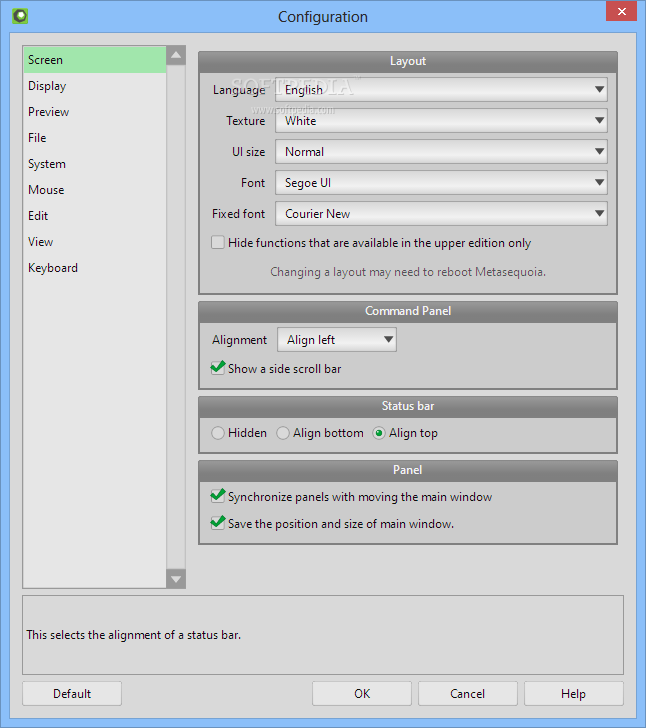Go to the System category
Screen dimensions: 646x728
coord(95,164)
